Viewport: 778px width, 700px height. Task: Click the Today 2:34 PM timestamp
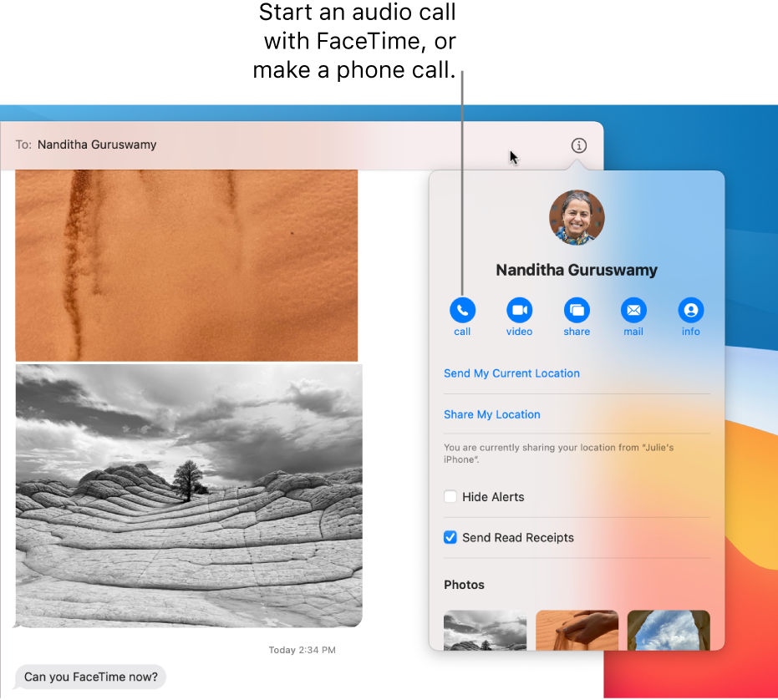[x=303, y=651]
